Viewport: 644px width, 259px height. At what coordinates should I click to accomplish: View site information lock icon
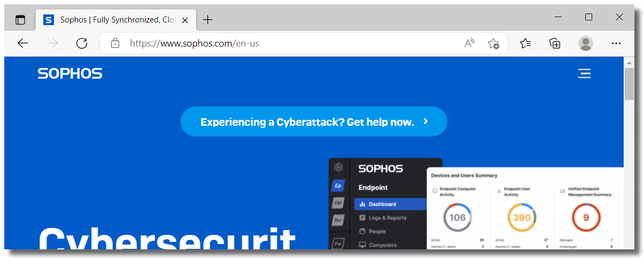pos(115,43)
